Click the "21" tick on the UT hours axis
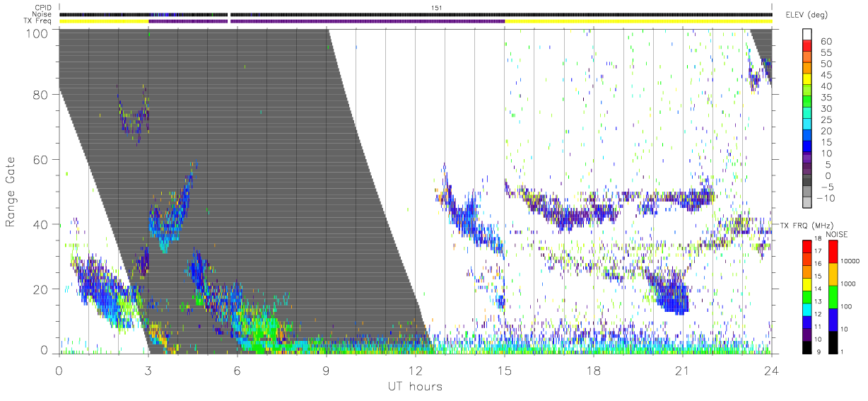The image size is (868, 401). coord(682,371)
